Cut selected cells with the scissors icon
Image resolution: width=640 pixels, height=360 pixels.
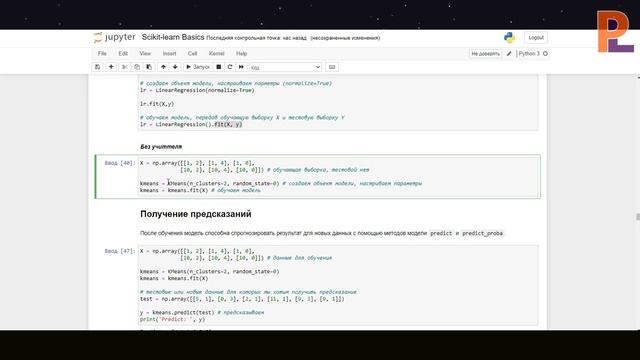(125, 67)
